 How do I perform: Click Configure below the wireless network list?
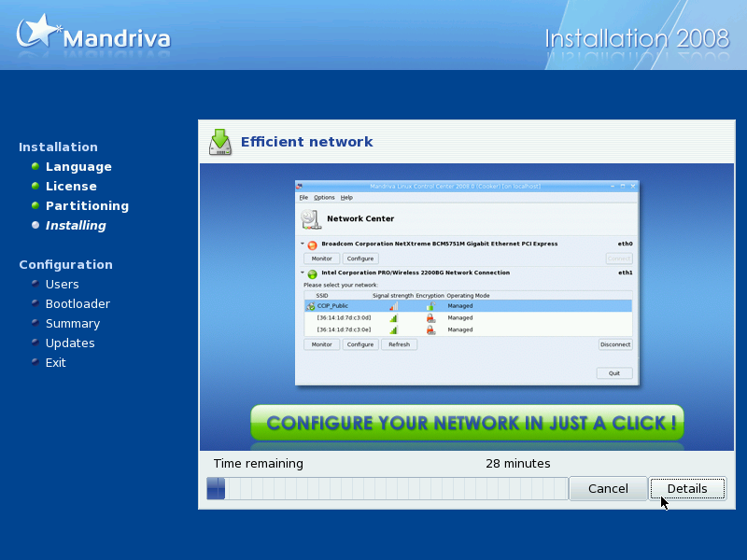pyautogui.click(x=360, y=344)
